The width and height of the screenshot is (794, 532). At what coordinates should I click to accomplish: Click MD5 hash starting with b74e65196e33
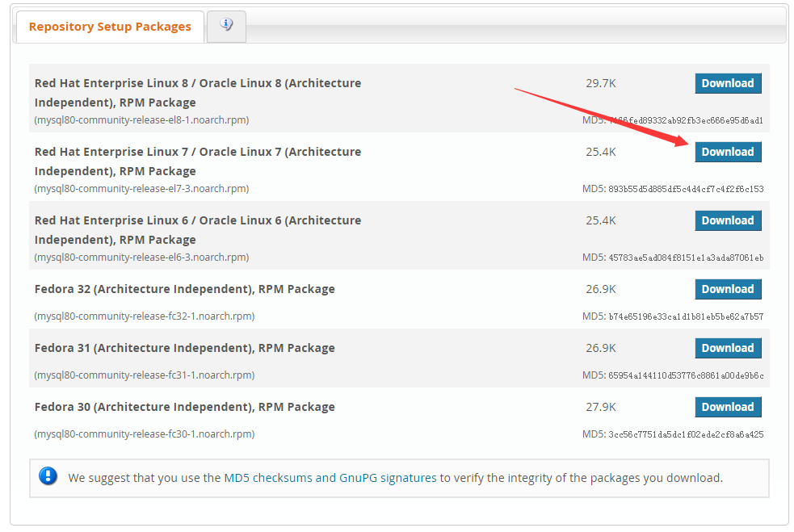point(686,317)
